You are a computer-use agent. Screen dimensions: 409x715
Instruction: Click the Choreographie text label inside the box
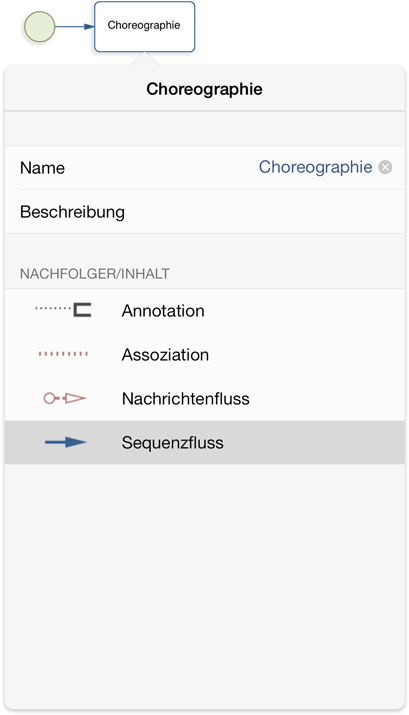coord(144,25)
